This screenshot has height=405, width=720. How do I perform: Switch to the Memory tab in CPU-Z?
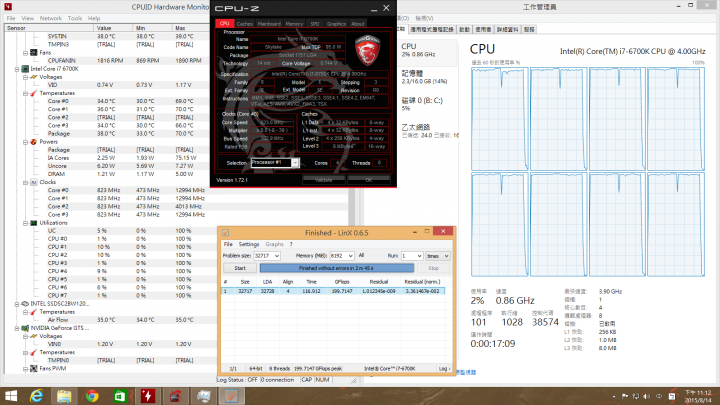[294, 24]
